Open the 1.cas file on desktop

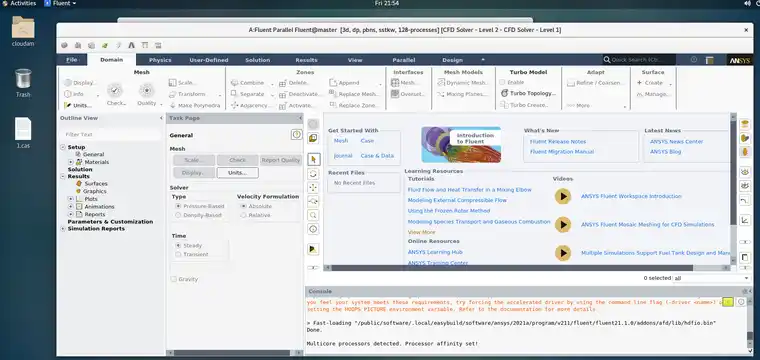[x=23, y=133]
